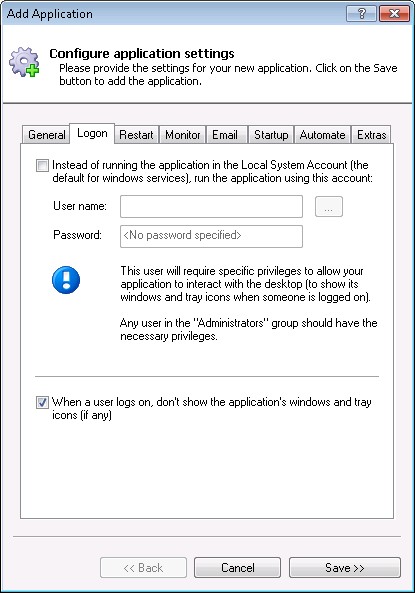Select the Logon tab
The width and height of the screenshot is (415, 593).
coord(92,134)
